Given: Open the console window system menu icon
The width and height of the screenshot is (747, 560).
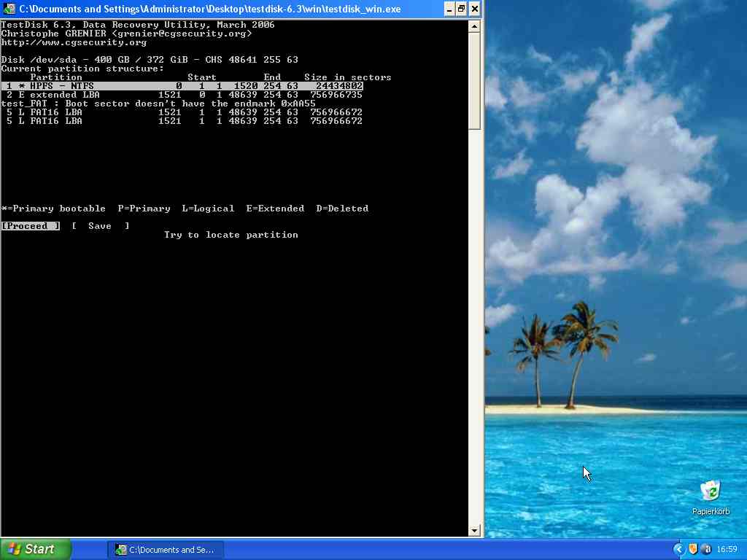Looking at the screenshot, I should 9,9.
